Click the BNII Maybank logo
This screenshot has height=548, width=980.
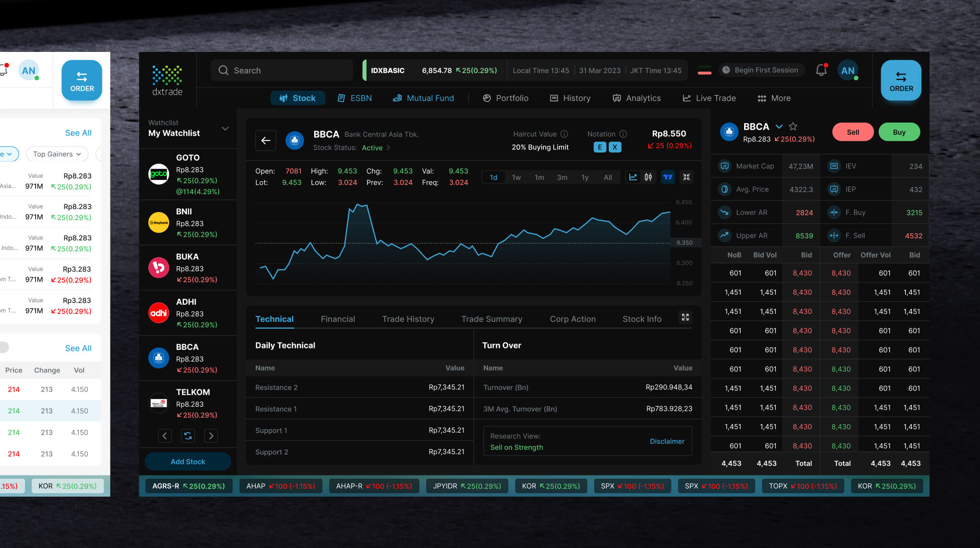159,223
